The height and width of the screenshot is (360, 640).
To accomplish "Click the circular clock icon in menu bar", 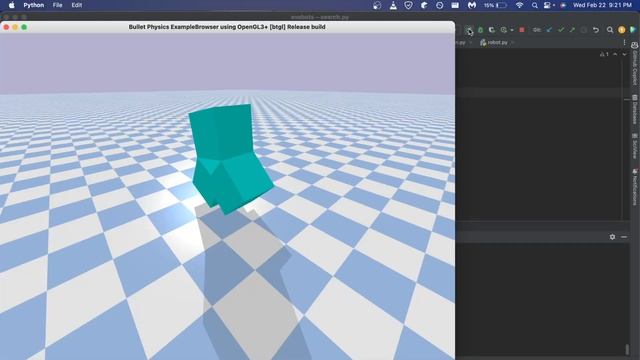I will tap(440, 5).
